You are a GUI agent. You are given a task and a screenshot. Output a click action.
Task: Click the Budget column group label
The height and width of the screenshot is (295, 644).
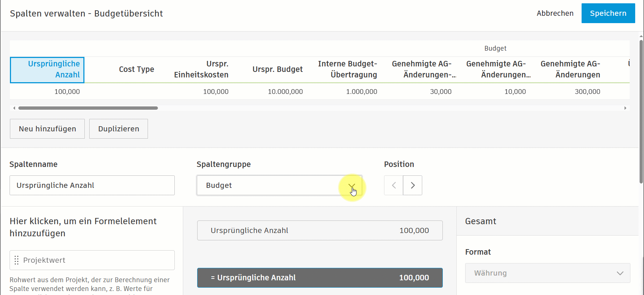coord(495,48)
